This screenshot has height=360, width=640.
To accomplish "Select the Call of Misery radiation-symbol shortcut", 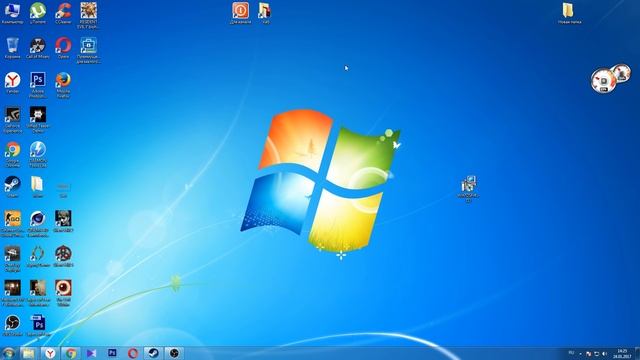I will (x=38, y=48).
